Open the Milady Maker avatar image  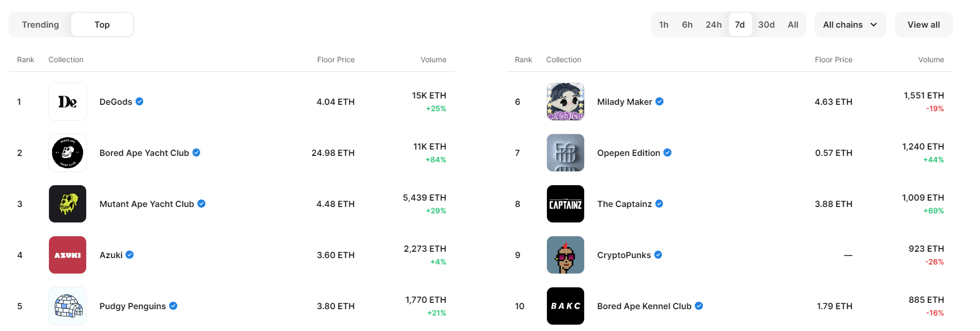565,102
